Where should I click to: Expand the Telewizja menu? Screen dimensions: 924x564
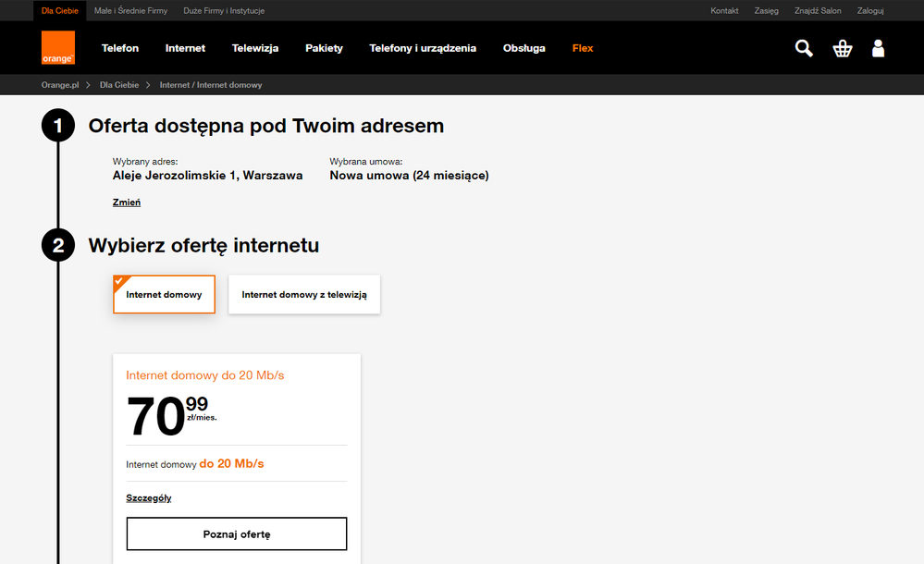click(x=255, y=48)
